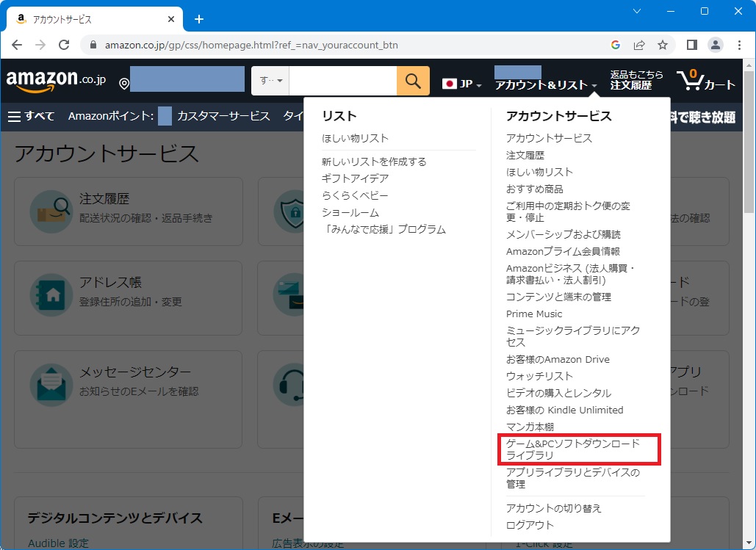The width and height of the screenshot is (756, 550).
Task: Select アプリライブラリとデバイスの管理
Action: coord(573,478)
